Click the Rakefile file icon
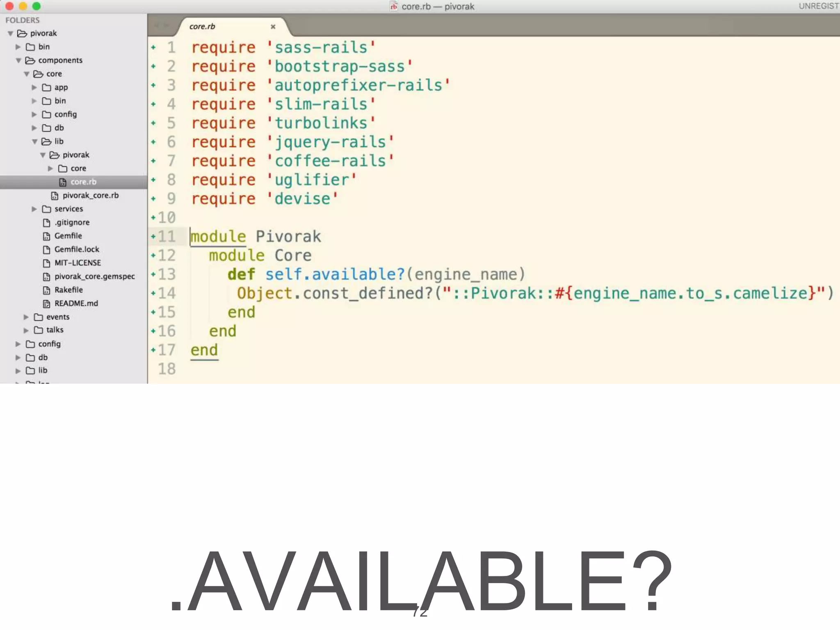The height and width of the screenshot is (630, 840). coord(46,290)
